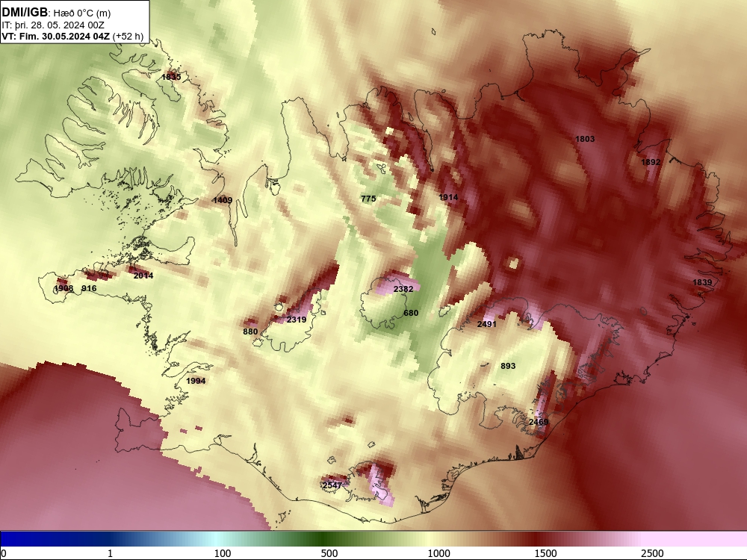Click the 880 value label
This screenshot has width=747, height=560.
250,332
